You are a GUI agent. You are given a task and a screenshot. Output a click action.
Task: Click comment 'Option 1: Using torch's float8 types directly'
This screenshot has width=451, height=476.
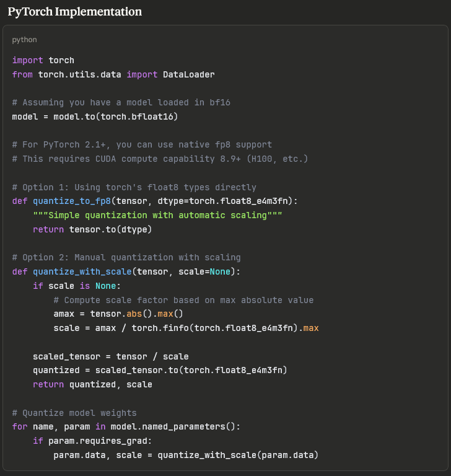pyautogui.click(x=134, y=187)
